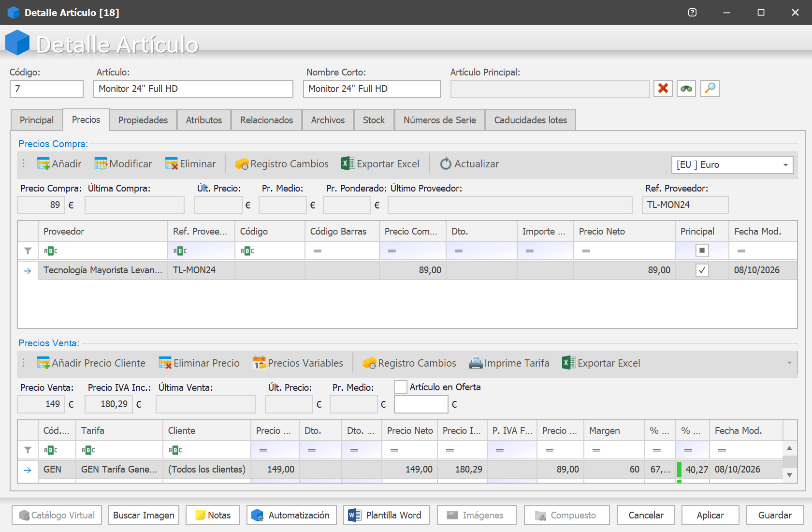The image size is (812, 532).
Task: Open the Stock tab
Action: click(374, 120)
